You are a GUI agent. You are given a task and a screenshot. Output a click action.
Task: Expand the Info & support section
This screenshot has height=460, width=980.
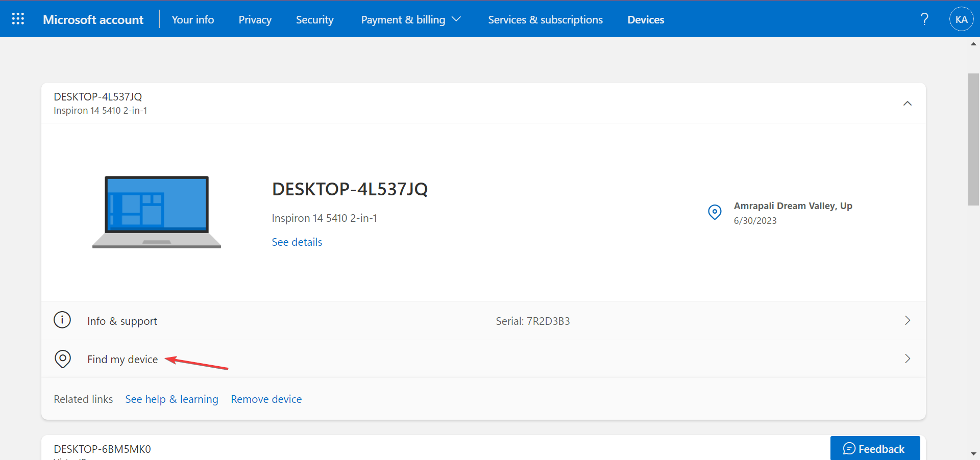pos(907,320)
